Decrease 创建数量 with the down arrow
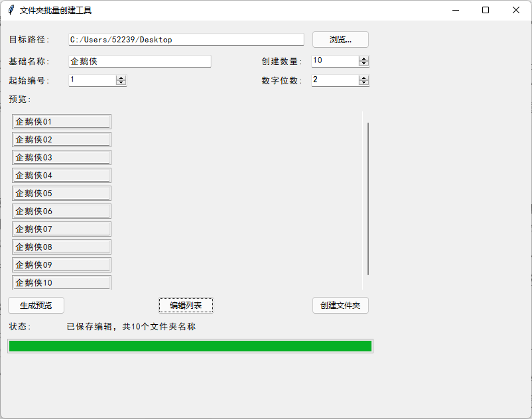Image resolution: width=532 pixels, height=419 pixels. pyautogui.click(x=364, y=64)
